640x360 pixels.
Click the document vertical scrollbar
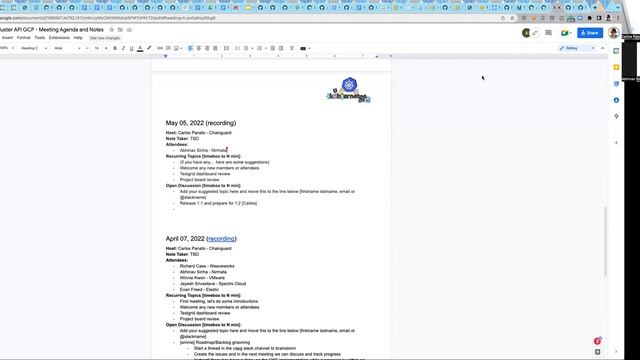click(606, 241)
